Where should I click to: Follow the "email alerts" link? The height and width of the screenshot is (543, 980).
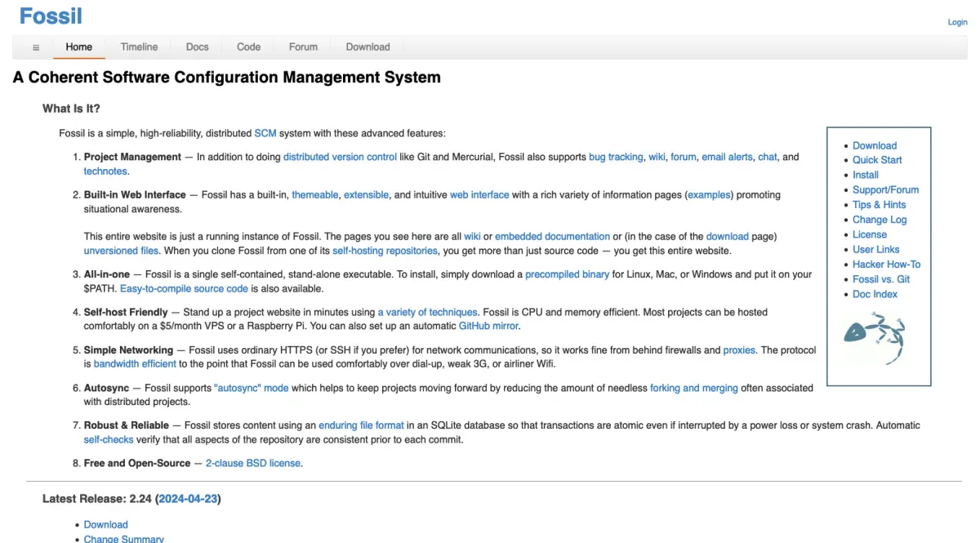pyautogui.click(x=727, y=157)
